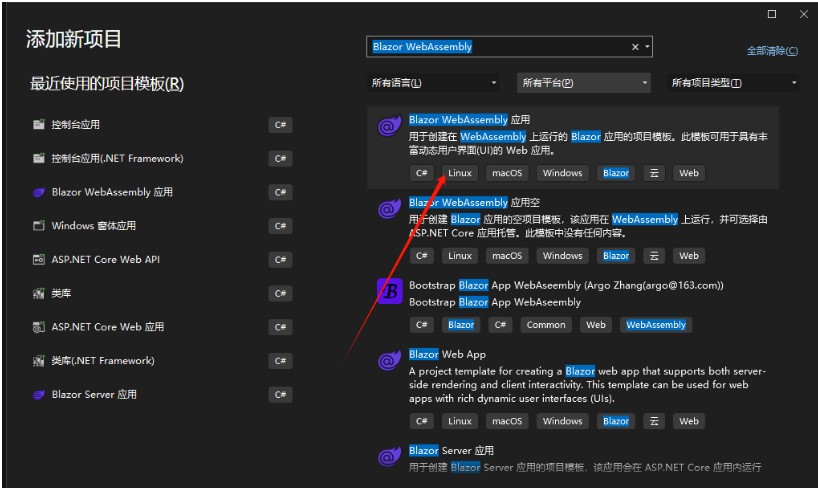Click macOS tag under Blazor WebAssembly 应用
This screenshot has width=818, height=488.
pos(507,173)
